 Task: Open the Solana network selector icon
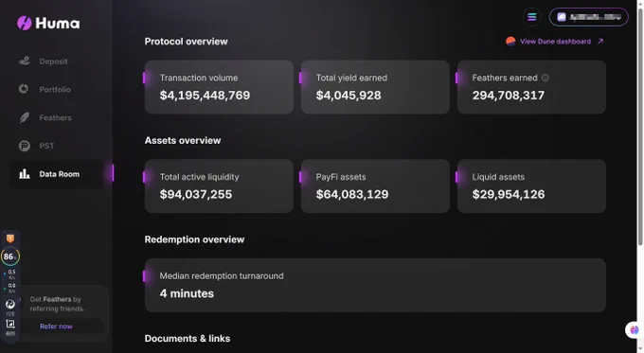pyautogui.click(x=532, y=17)
